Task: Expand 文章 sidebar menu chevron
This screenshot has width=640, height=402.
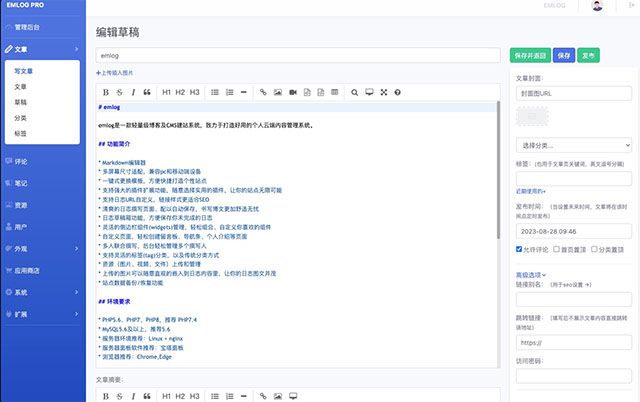Action: [x=76, y=49]
